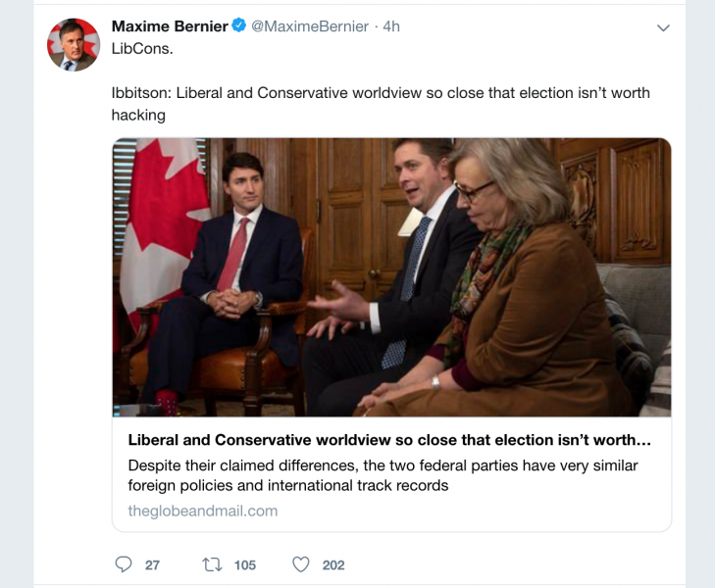Reply to the tweet via speech bubble icon
715x588 pixels.
[124, 564]
